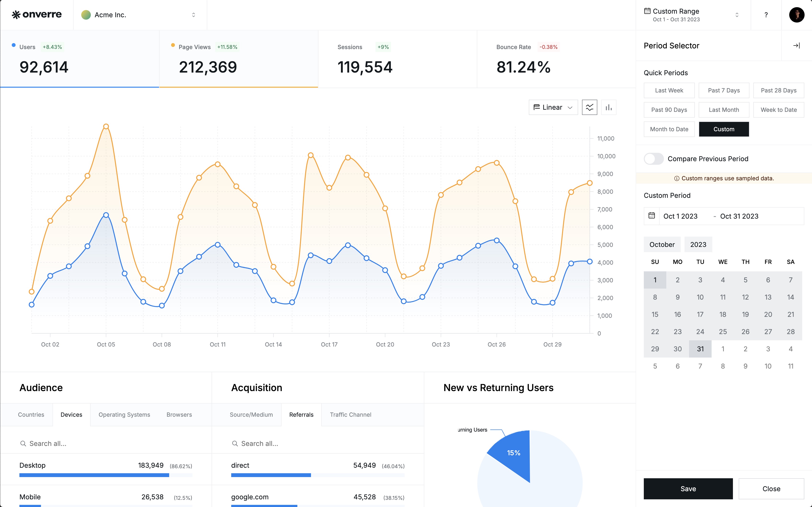This screenshot has height=507, width=812.
Task: Toggle the Users metric card
Action: 80,59
